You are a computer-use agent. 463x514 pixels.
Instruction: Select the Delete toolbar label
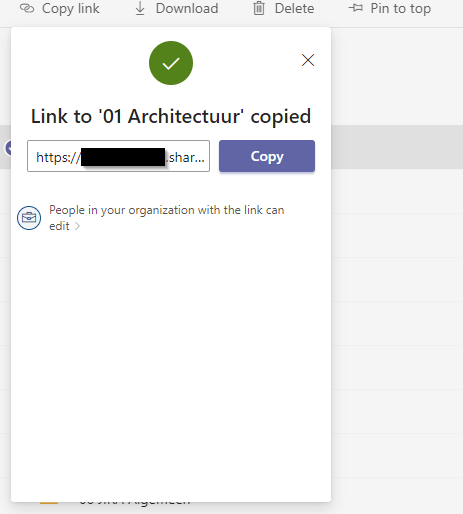coord(294,8)
